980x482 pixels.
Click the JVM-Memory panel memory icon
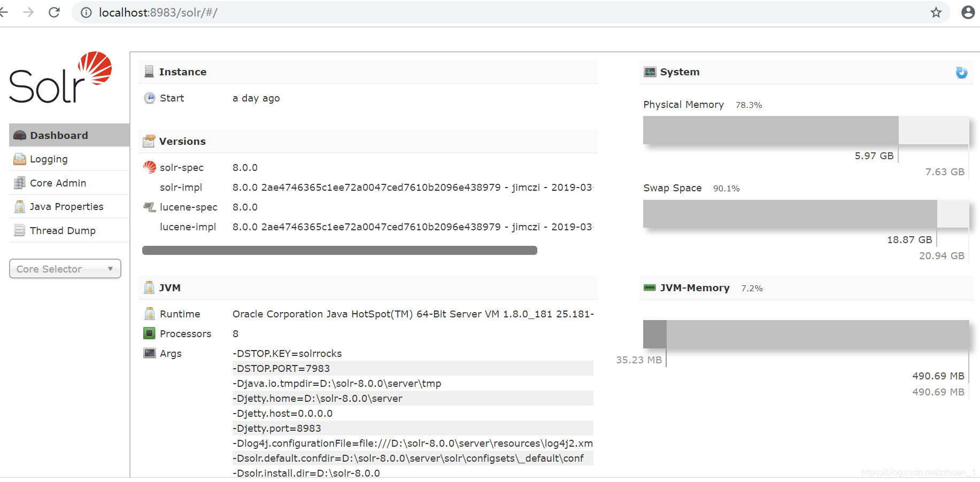[650, 287]
